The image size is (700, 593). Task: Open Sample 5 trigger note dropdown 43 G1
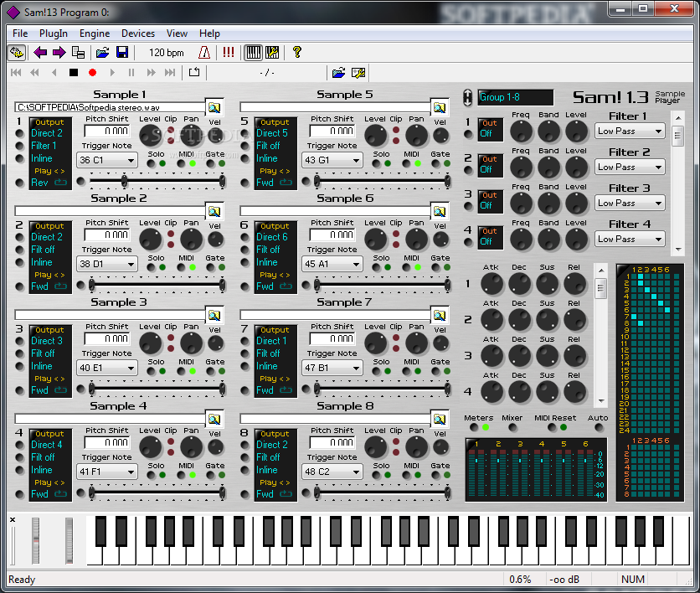click(x=332, y=160)
